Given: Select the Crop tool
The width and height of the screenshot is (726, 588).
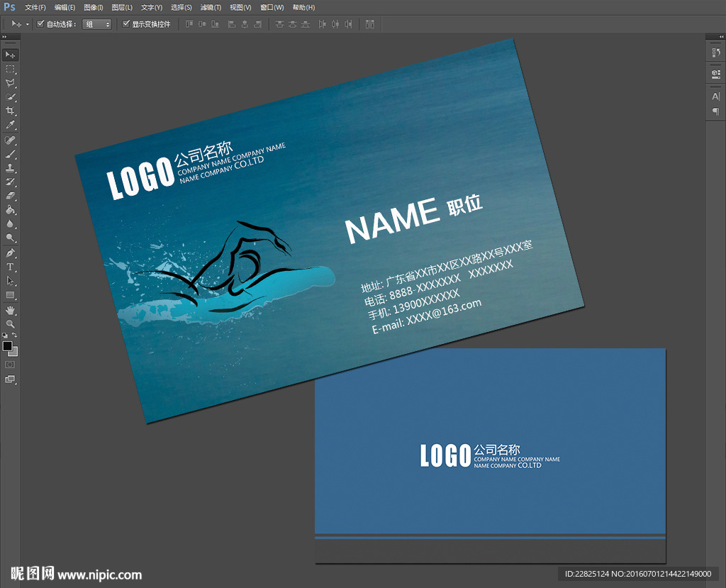Looking at the screenshot, I should pos(10,111).
